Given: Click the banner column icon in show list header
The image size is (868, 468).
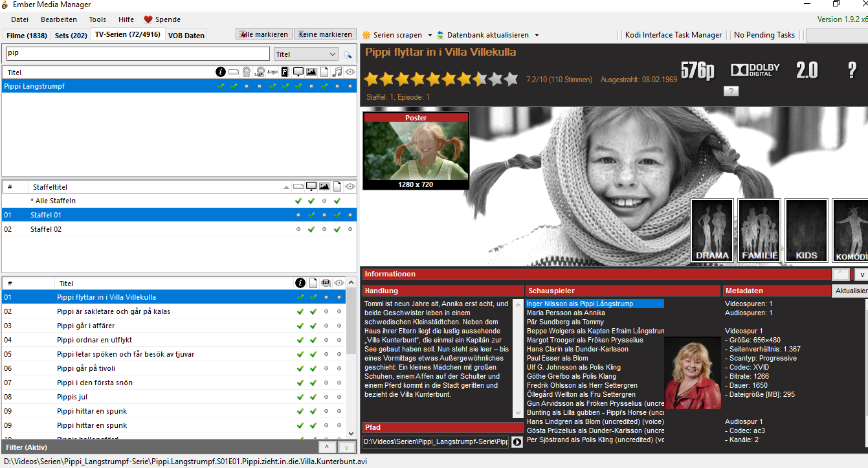Looking at the screenshot, I should coord(234,72).
